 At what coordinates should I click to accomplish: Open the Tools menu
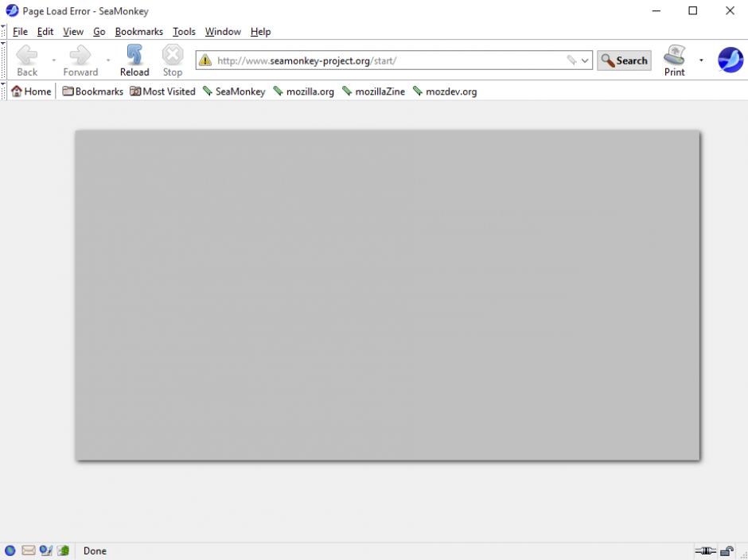click(x=184, y=32)
